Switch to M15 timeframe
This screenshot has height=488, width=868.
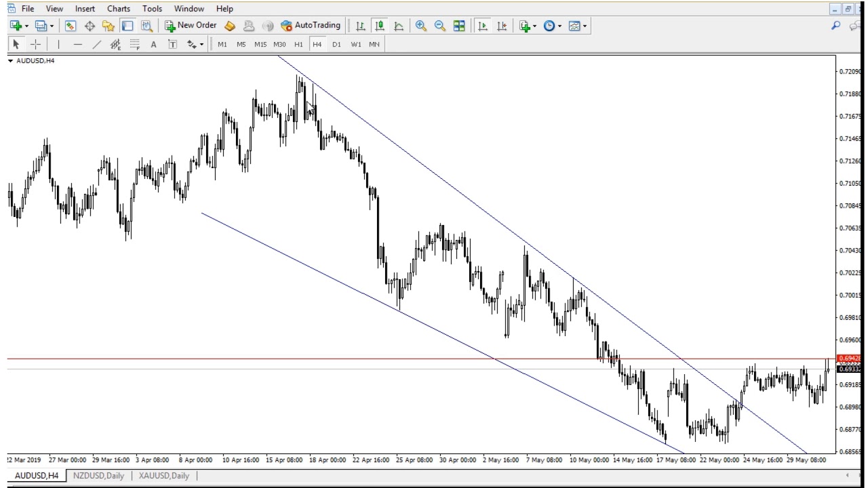pos(260,44)
